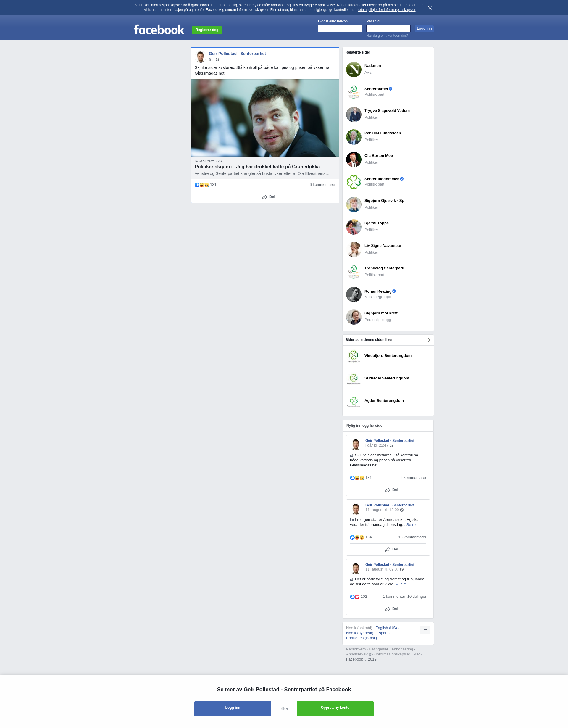Click avatar on the i går 22:47 post
The image size is (568, 728).
click(x=356, y=444)
